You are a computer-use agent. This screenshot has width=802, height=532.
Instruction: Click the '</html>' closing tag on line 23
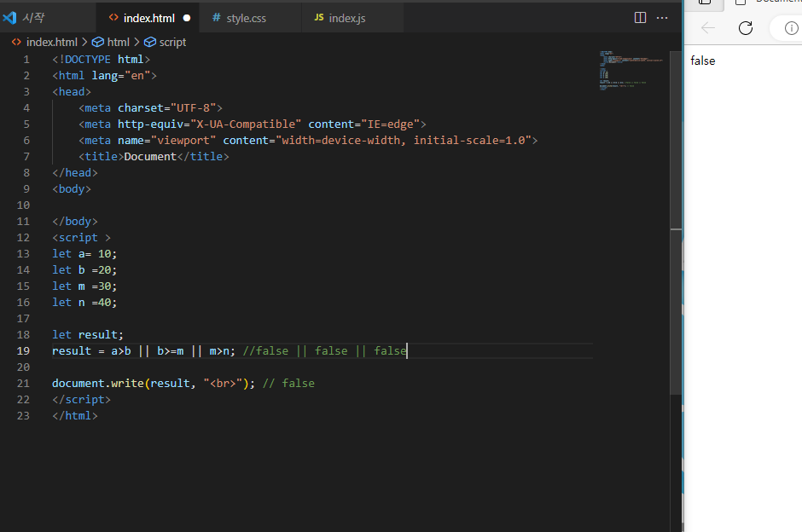click(x=75, y=416)
